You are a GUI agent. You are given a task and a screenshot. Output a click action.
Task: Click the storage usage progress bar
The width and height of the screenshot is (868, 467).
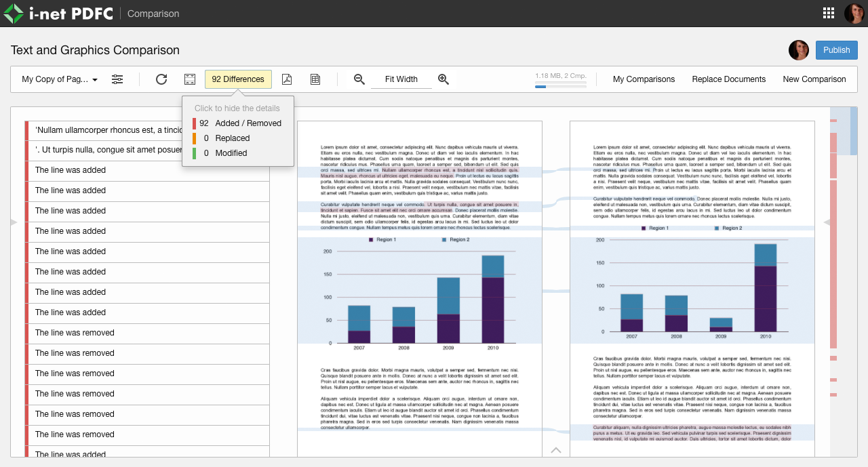click(x=560, y=87)
